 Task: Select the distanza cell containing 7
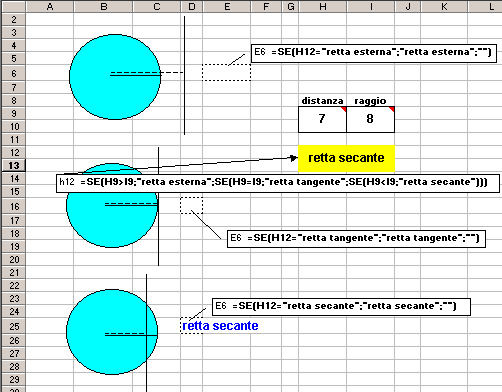coord(322,119)
